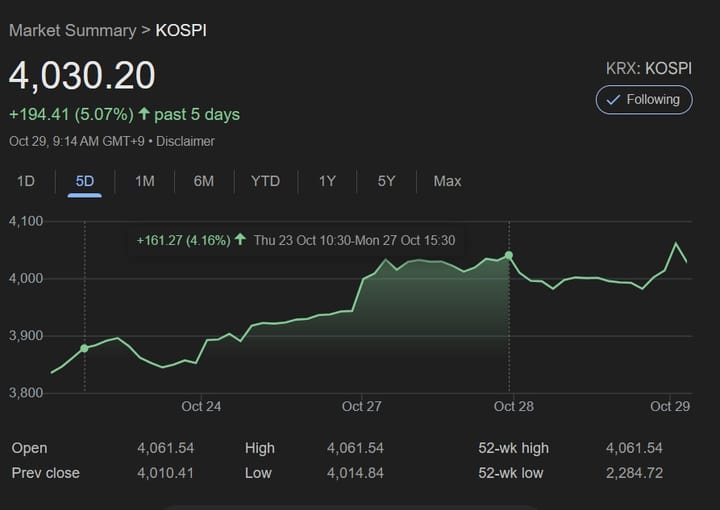Click the Oct 27 axis label
Screen dimensions: 720x510
(361, 407)
